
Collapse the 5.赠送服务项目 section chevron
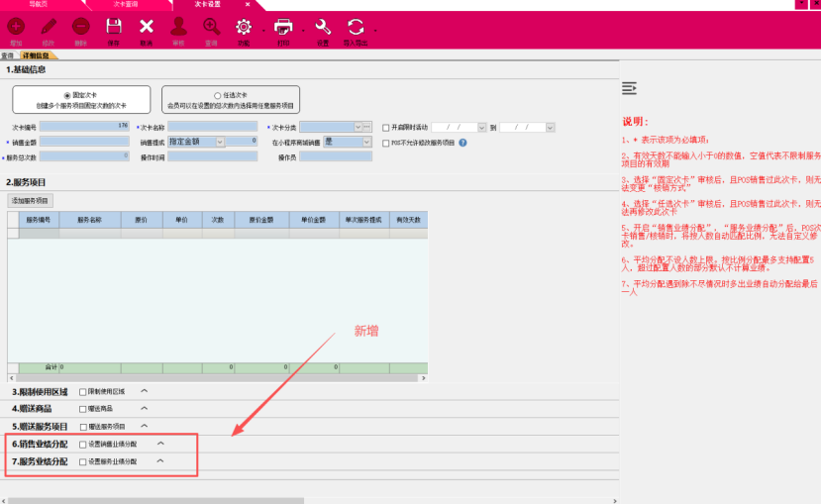pos(144,426)
